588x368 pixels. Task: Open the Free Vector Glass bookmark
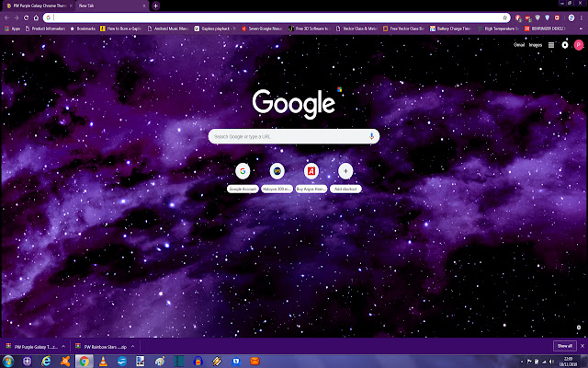point(403,29)
